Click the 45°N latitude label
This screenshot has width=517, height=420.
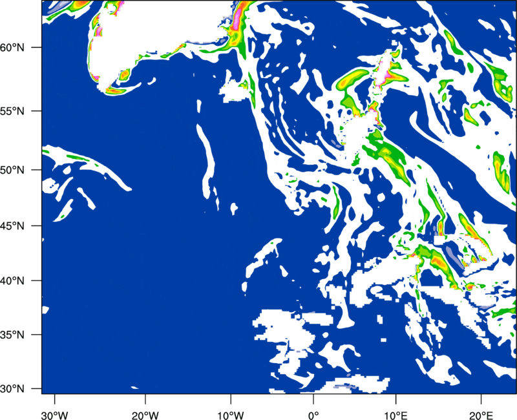(x=12, y=226)
